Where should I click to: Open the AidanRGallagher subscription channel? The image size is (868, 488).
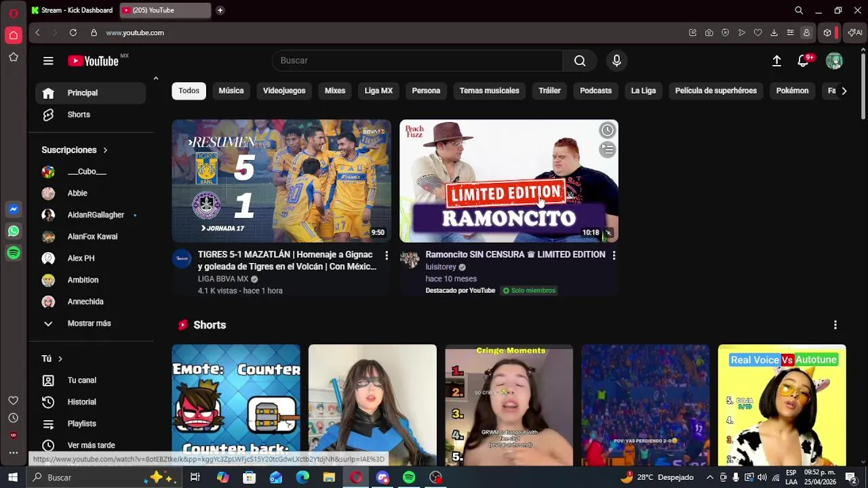coord(90,215)
